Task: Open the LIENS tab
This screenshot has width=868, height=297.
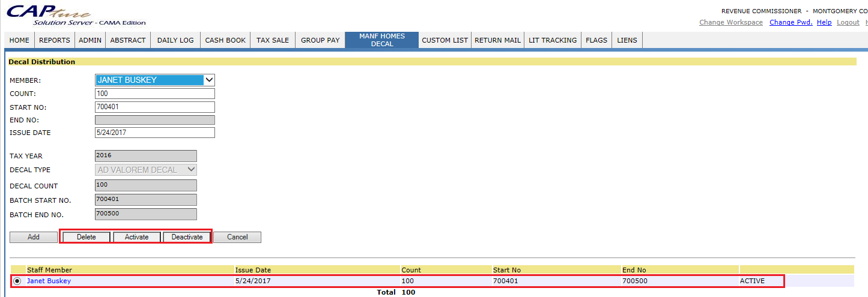Action: (x=627, y=40)
